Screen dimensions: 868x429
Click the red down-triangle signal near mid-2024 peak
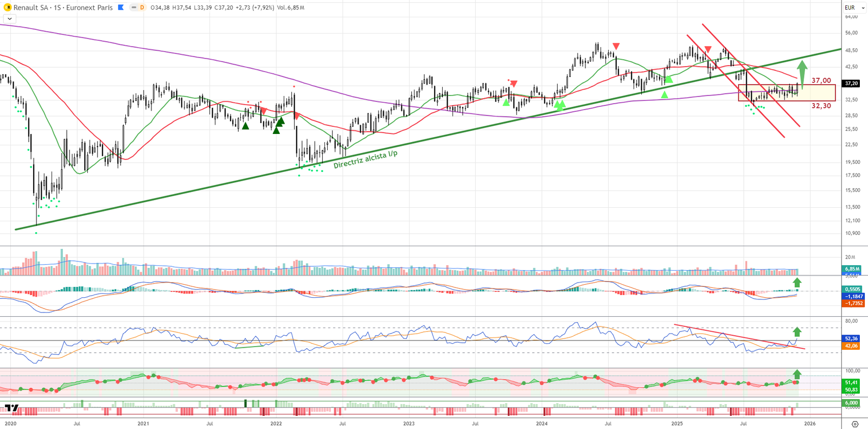click(x=616, y=46)
